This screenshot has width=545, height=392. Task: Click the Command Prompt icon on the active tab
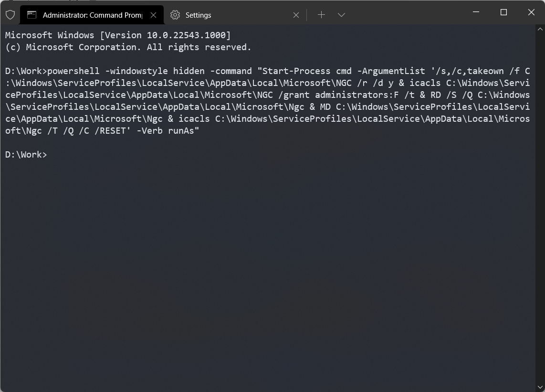point(31,15)
